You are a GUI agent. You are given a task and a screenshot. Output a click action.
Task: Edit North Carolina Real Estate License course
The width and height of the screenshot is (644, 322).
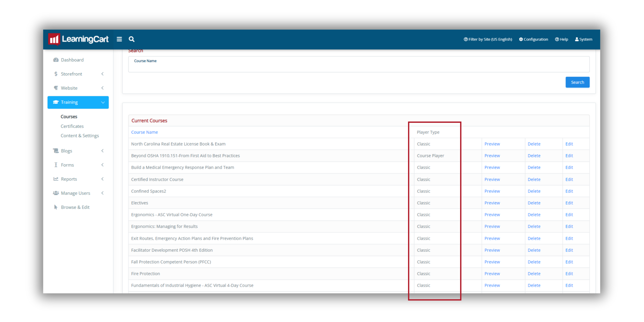[x=569, y=144]
